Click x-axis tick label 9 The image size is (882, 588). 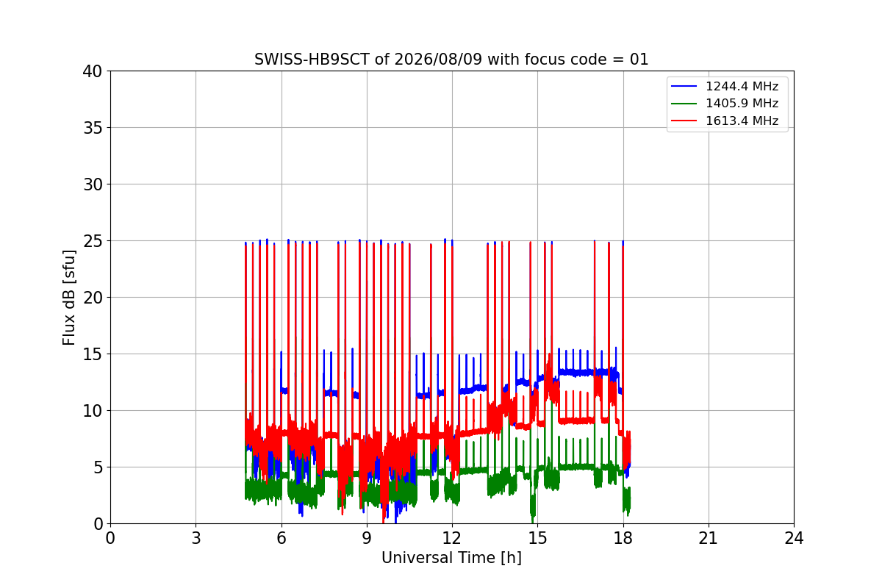(x=367, y=538)
